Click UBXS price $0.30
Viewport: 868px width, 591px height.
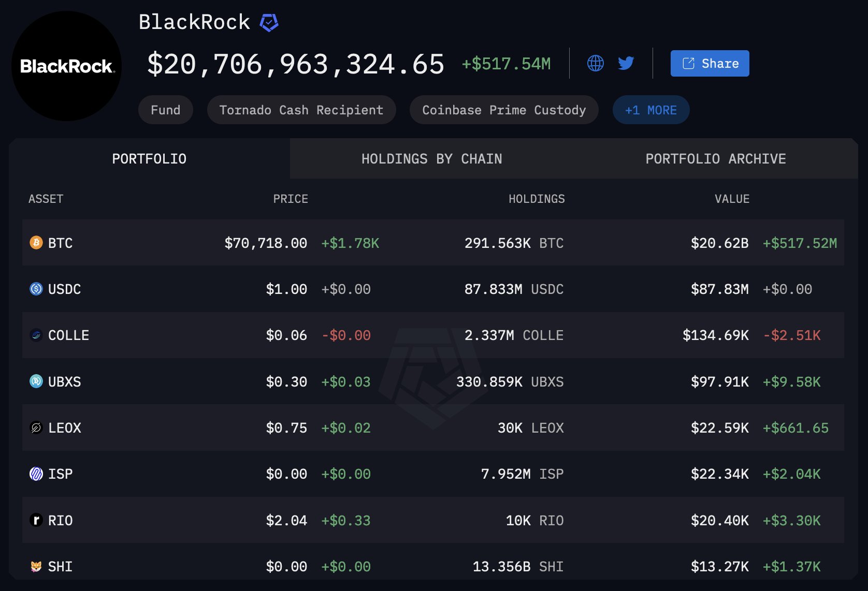[x=286, y=381]
